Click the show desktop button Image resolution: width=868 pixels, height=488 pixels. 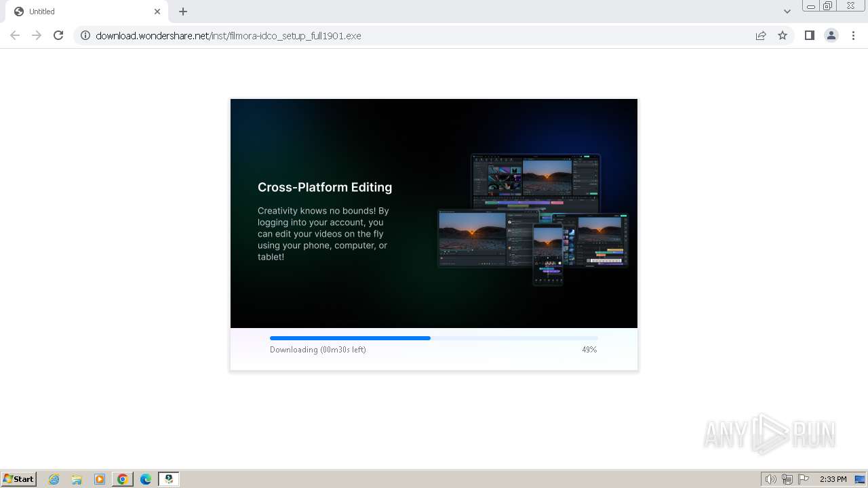pyautogui.click(x=860, y=479)
